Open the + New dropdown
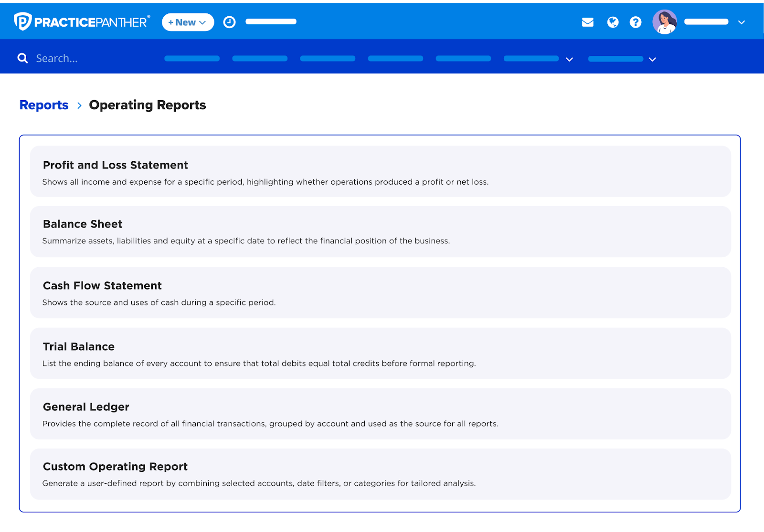This screenshot has height=532, width=764. point(188,22)
